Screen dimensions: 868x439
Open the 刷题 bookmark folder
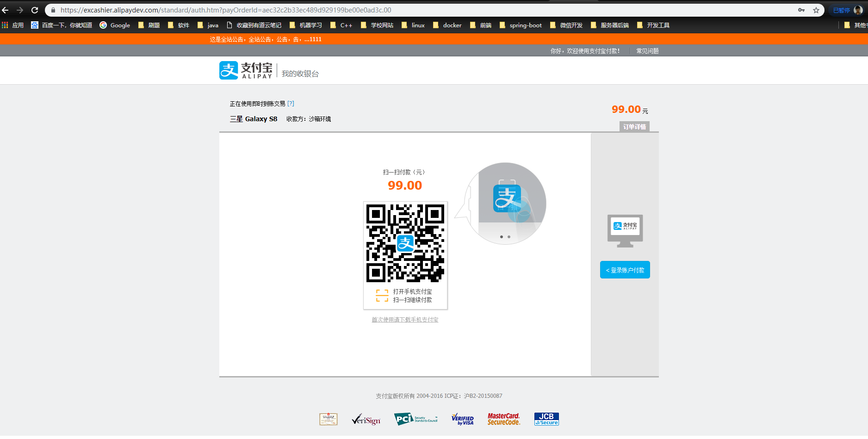pyautogui.click(x=149, y=25)
